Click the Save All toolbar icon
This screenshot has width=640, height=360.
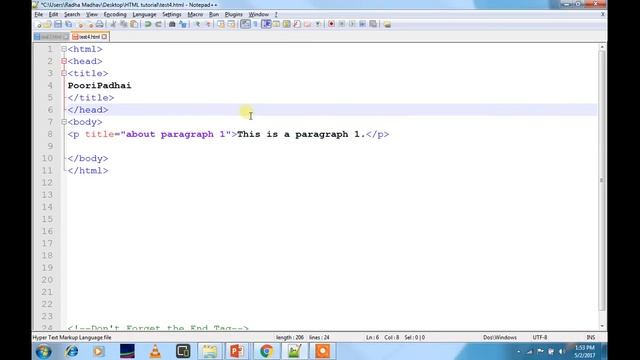(69, 24)
